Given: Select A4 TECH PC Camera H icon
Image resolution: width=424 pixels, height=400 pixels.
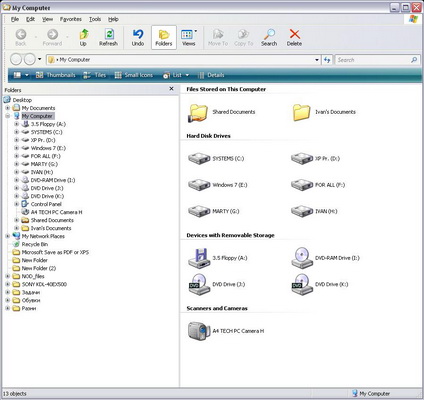Looking at the screenshot, I should (199, 331).
